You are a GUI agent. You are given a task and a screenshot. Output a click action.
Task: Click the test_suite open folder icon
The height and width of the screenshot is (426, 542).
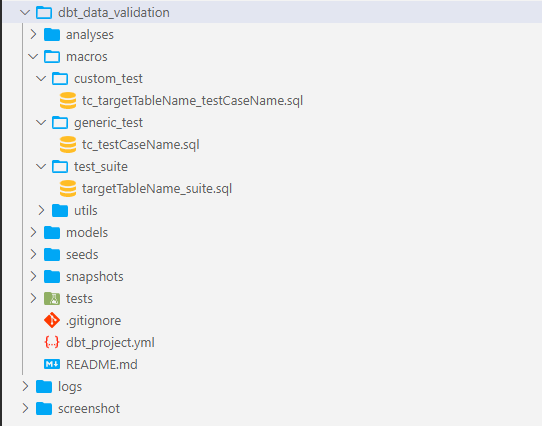point(60,167)
